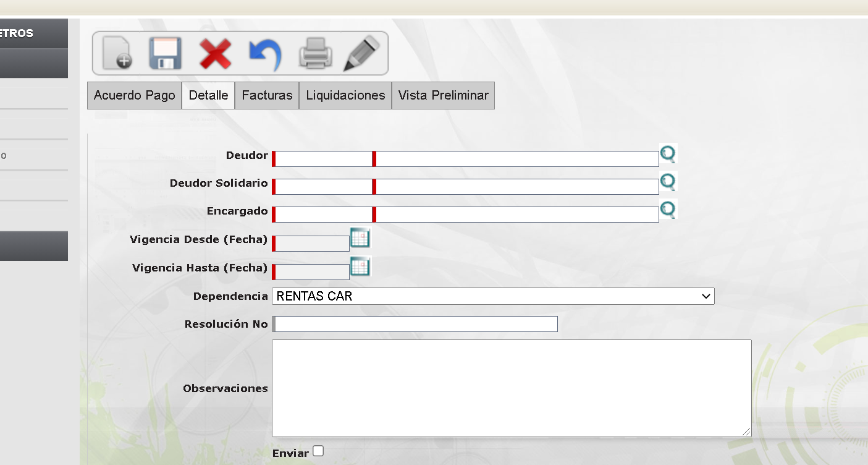Print using the printer icon
Image resolution: width=868 pixels, height=465 pixels.
(315, 54)
